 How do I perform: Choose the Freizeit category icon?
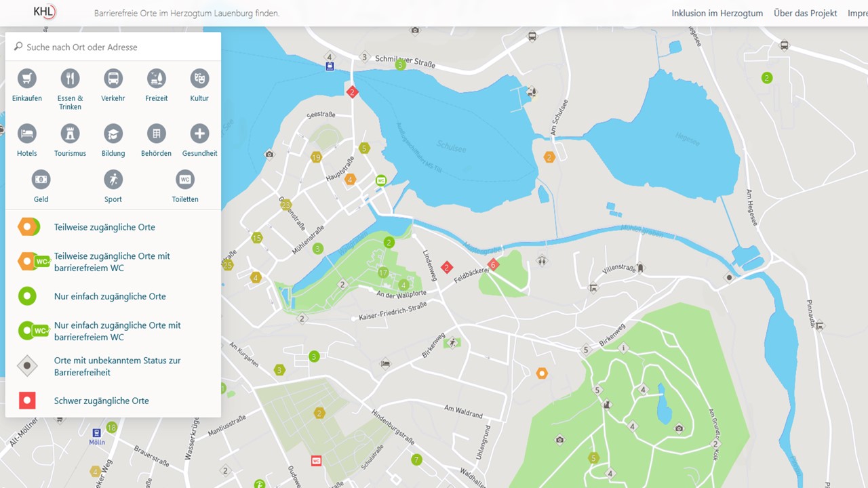pyautogui.click(x=157, y=79)
